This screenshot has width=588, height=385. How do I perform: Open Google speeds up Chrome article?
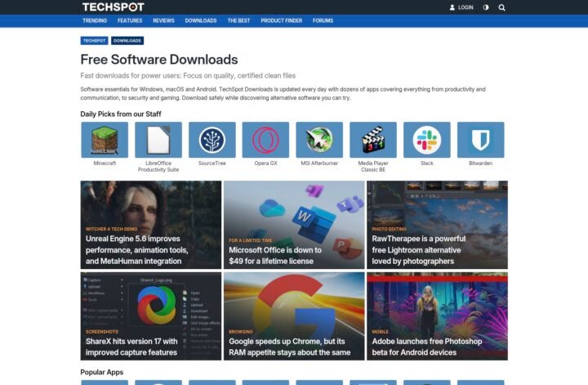(294, 316)
